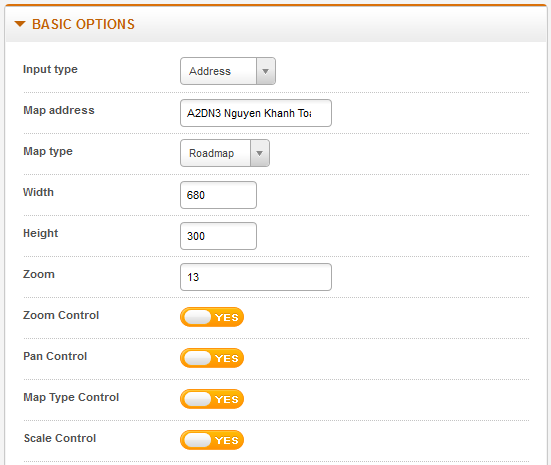
Task: Open the Input type dropdown arrow
Action: tap(266, 71)
